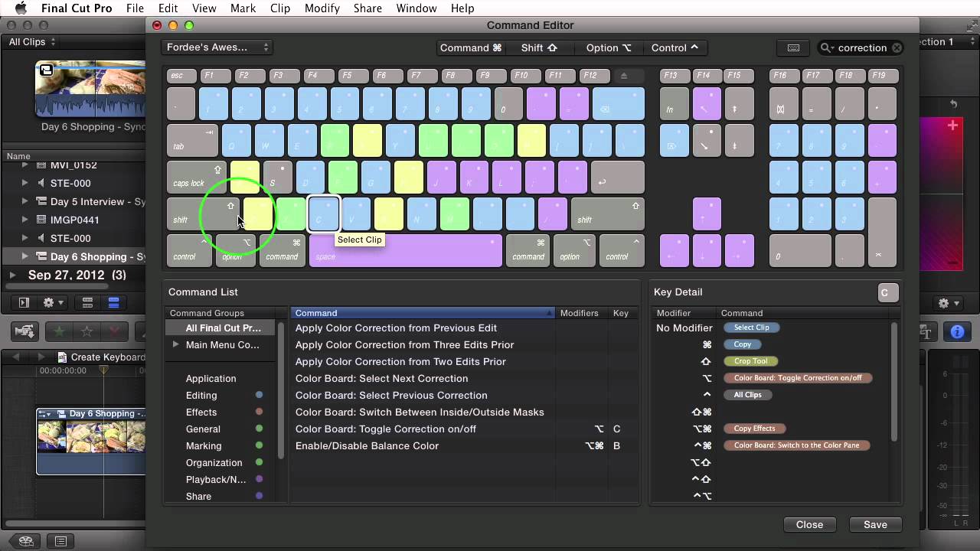This screenshot has height=551, width=980.
Task: Clear the correction search field
Action: 897,47
